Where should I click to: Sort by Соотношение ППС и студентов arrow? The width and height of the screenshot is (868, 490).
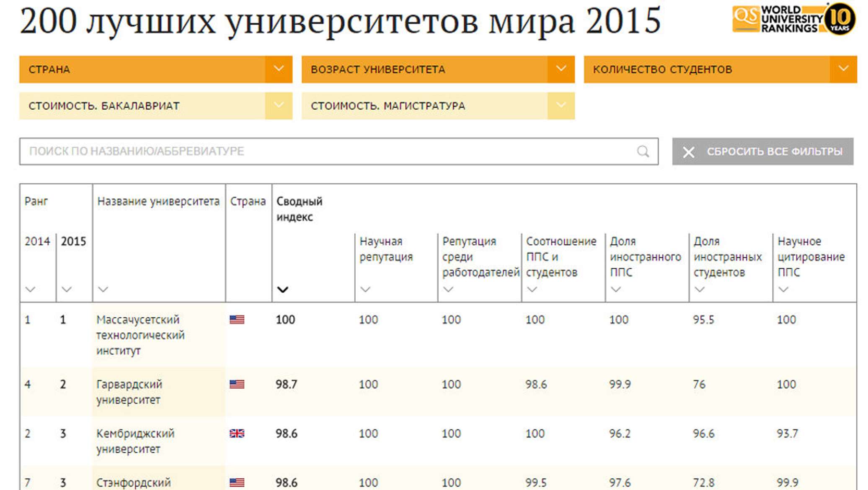[x=532, y=289]
